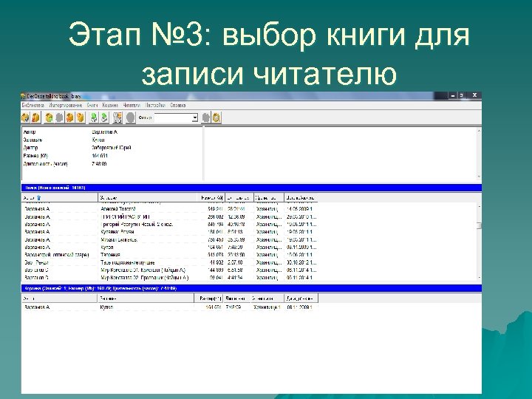Select 'Купол' entry in the cart table
This screenshot has width=532, height=399.
tap(170, 307)
